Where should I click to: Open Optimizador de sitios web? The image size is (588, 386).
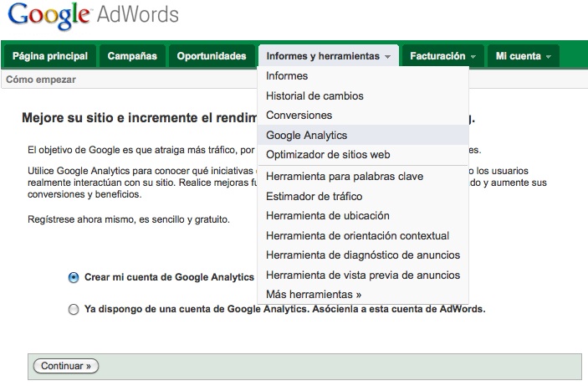tap(328, 155)
